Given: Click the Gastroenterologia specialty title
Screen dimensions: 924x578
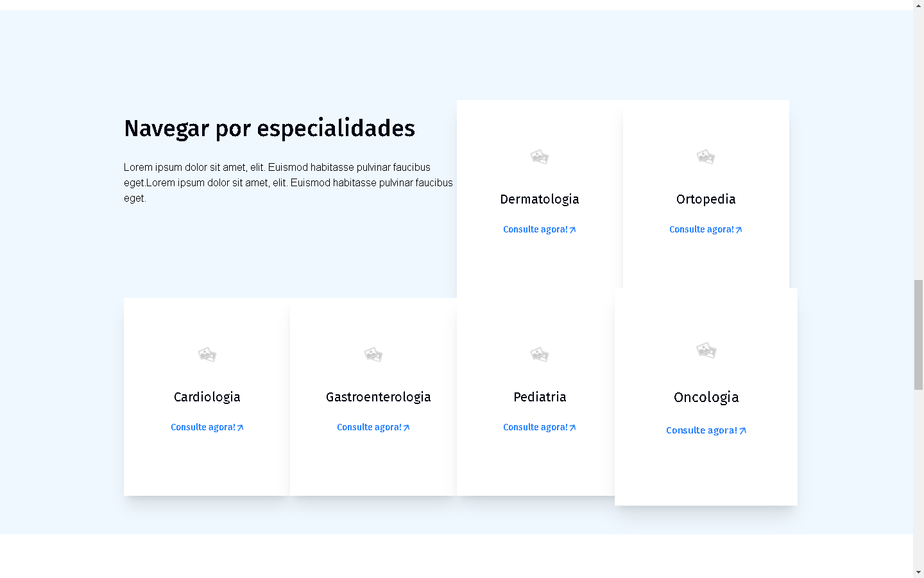Looking at the screenshot, I should 378,397.
